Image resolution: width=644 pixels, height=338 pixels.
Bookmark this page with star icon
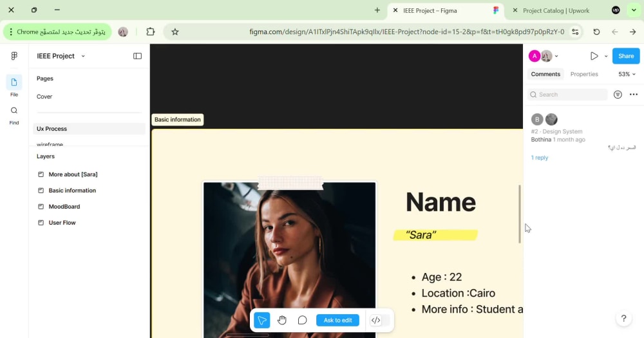[175, 32]
